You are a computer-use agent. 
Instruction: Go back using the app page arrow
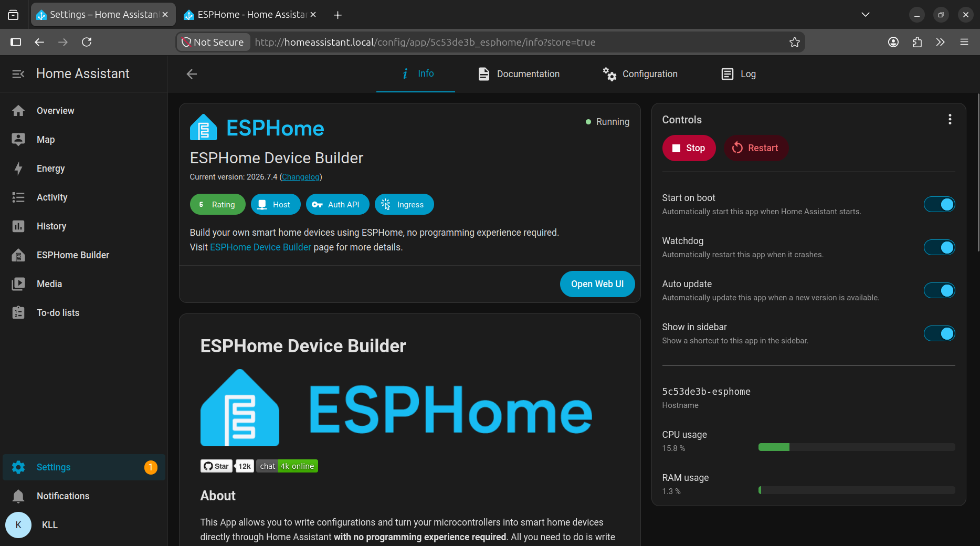click(192, 74)
